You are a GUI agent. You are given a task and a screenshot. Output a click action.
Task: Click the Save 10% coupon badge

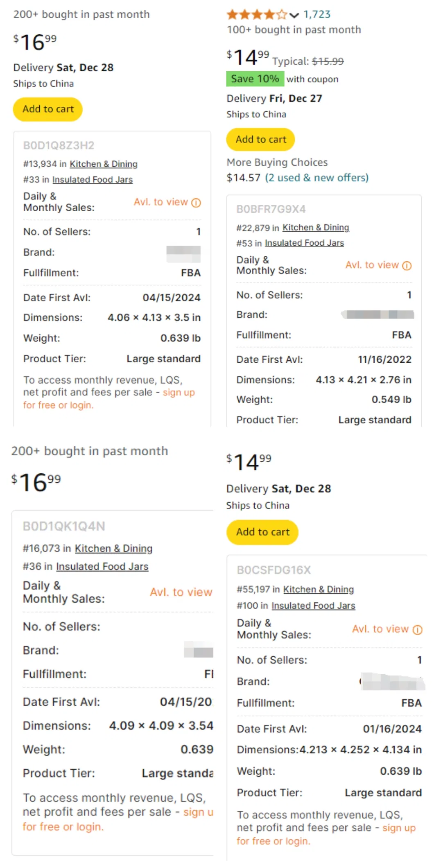click(255, 79)
